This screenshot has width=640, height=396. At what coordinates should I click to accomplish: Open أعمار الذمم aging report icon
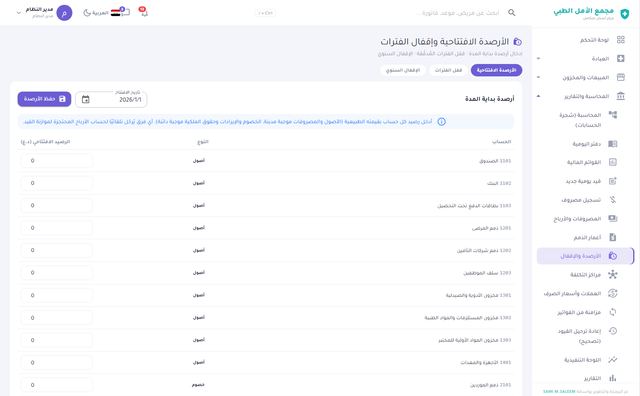coord(613,237)
